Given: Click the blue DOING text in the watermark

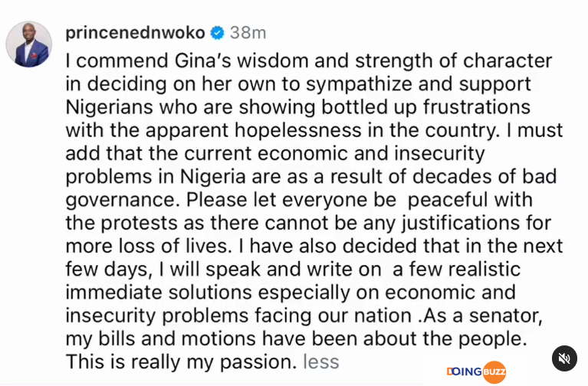Looking at the screenshot, I should point(465,371).
